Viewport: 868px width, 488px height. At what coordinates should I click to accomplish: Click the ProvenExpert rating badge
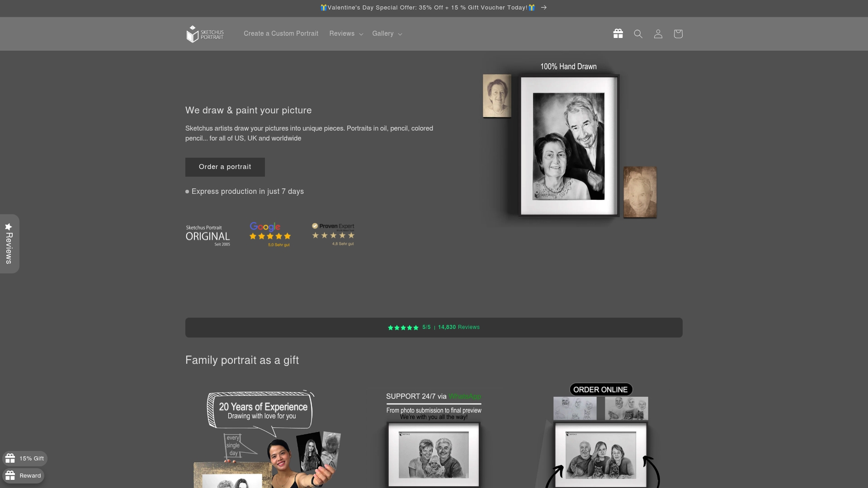[333, 234]
